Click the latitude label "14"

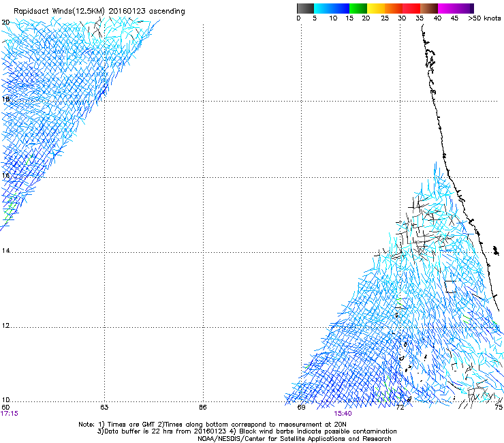(x=5, y=251)
